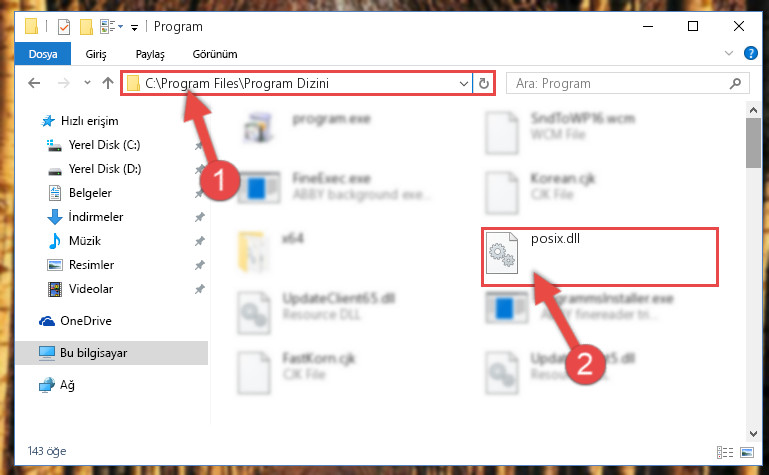Click the new folder quick access icon
Image resolution: width=769 pixels, height=475 pixels.
(86, 26)
